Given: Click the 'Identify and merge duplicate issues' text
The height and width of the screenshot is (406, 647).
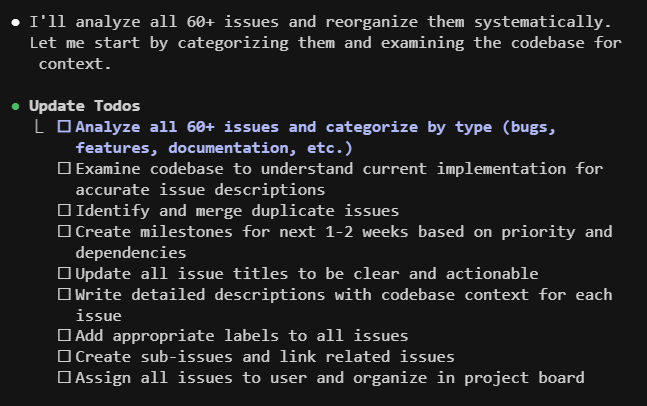Looking at the screenshot, I should [237, 211].
